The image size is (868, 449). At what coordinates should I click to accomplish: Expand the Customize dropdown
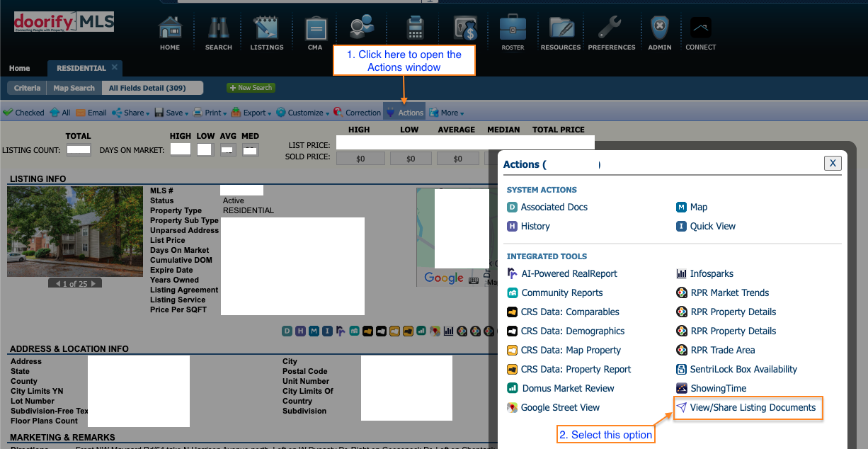tap(304, 113)
